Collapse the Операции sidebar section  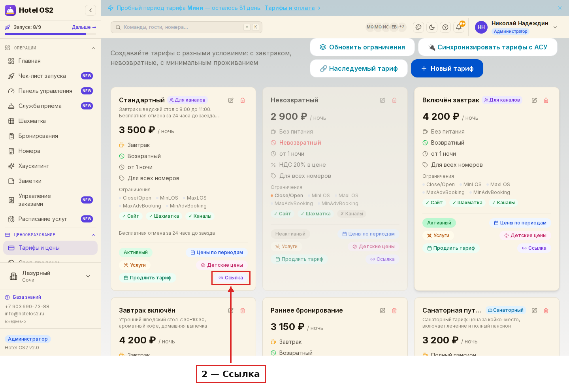tap(93, 48)
